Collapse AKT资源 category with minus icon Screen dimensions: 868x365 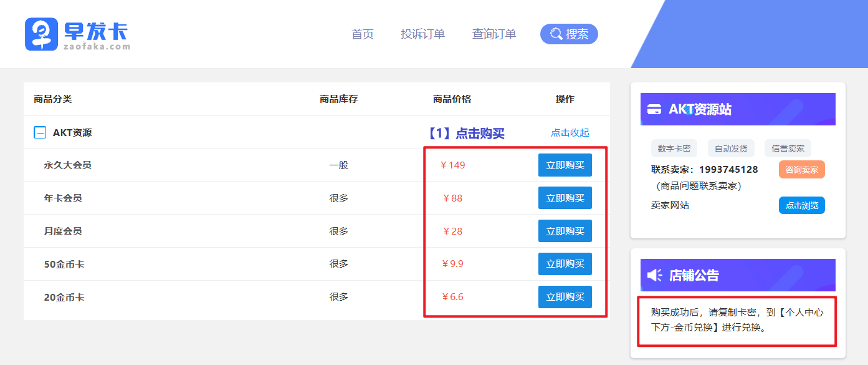point(40,132)
